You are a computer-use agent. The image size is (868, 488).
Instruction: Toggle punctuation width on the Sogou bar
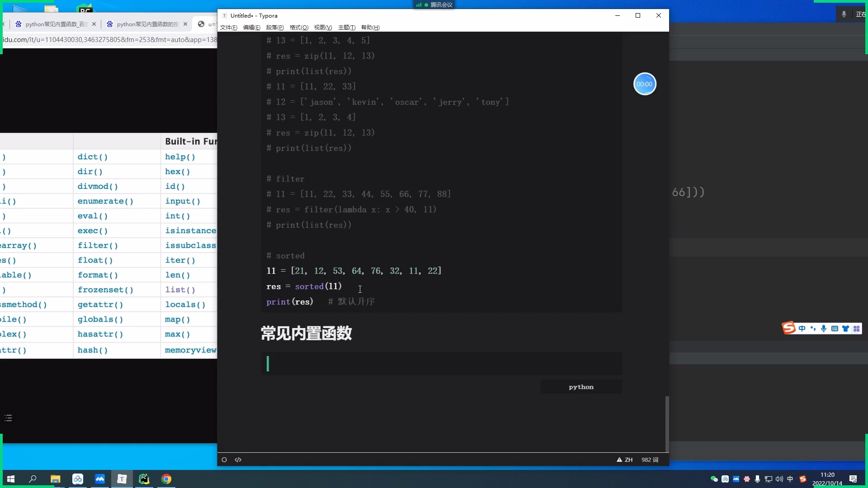point(814,328)
